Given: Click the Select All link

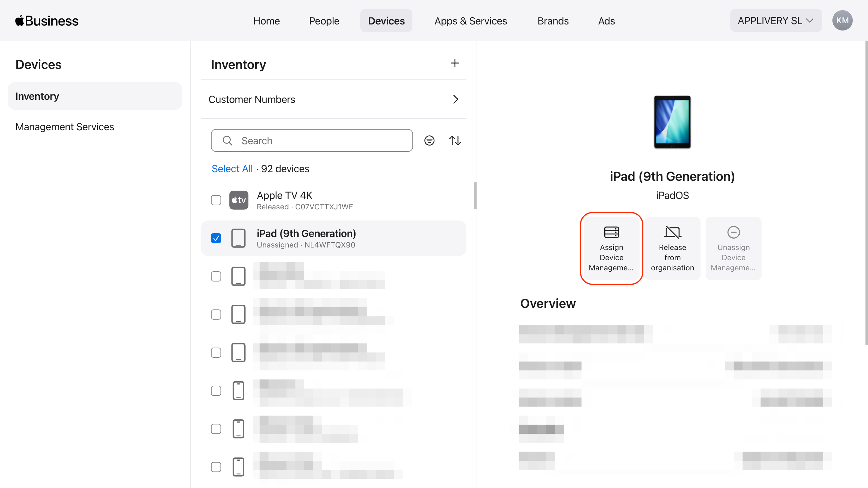Looking at the screenshot, I should pyautogui.click(x=232, y=168).
